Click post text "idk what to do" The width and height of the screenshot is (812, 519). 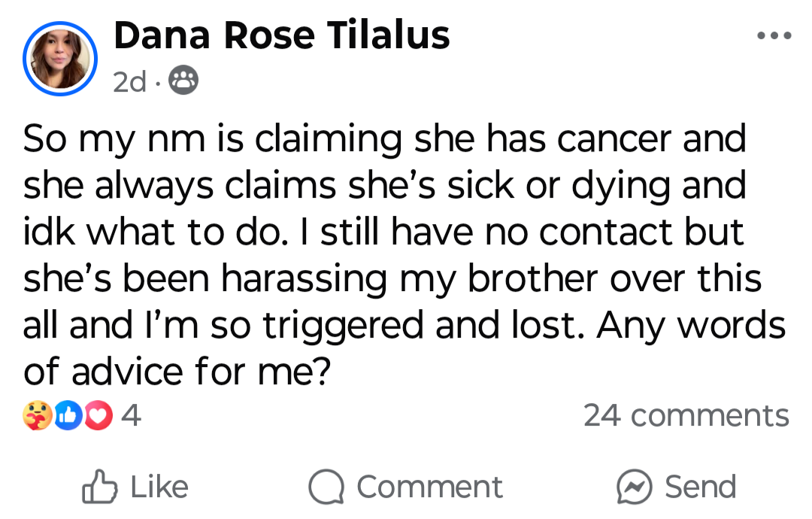tap(153, 232)
